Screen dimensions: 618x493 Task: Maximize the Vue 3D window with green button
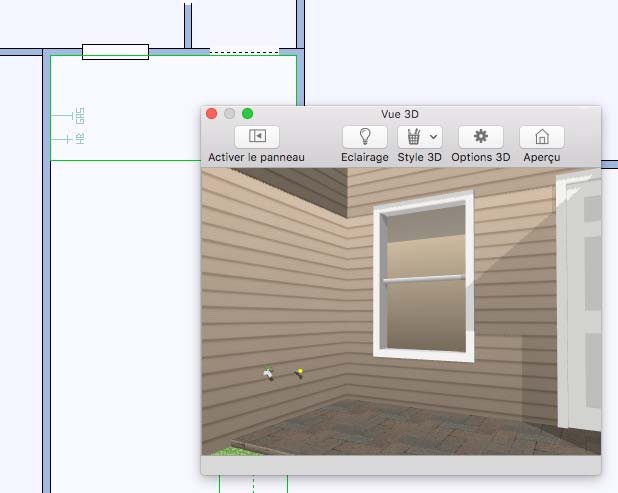point(248,114)
